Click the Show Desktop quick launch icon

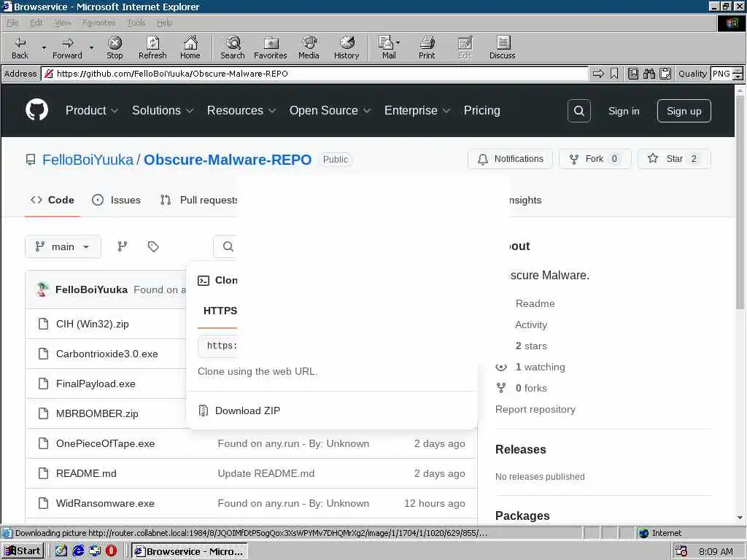coord(61,551)
